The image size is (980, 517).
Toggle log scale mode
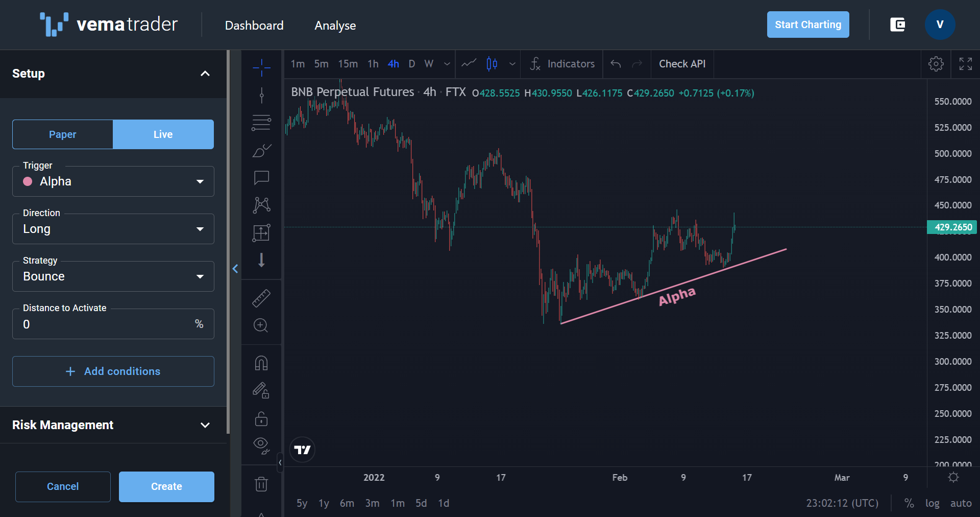pos(932,503)
